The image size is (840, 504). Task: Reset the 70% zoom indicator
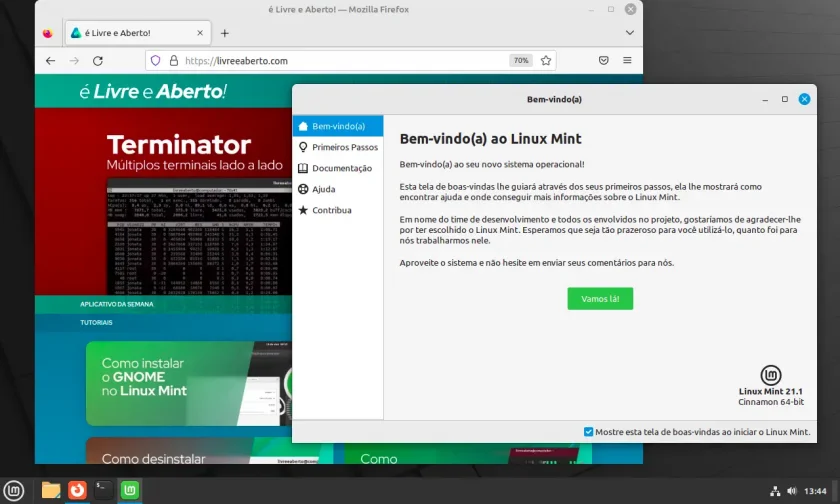521,61
